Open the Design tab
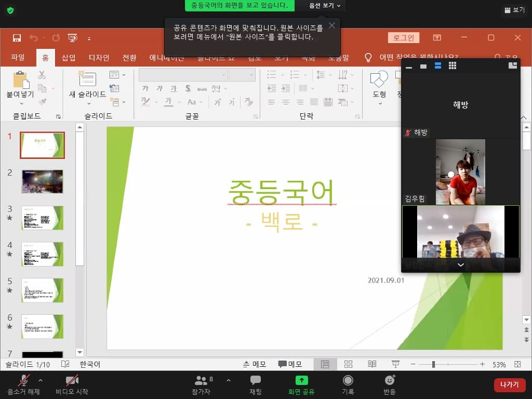This screenshot has width=532, height=399. point(99,58)
